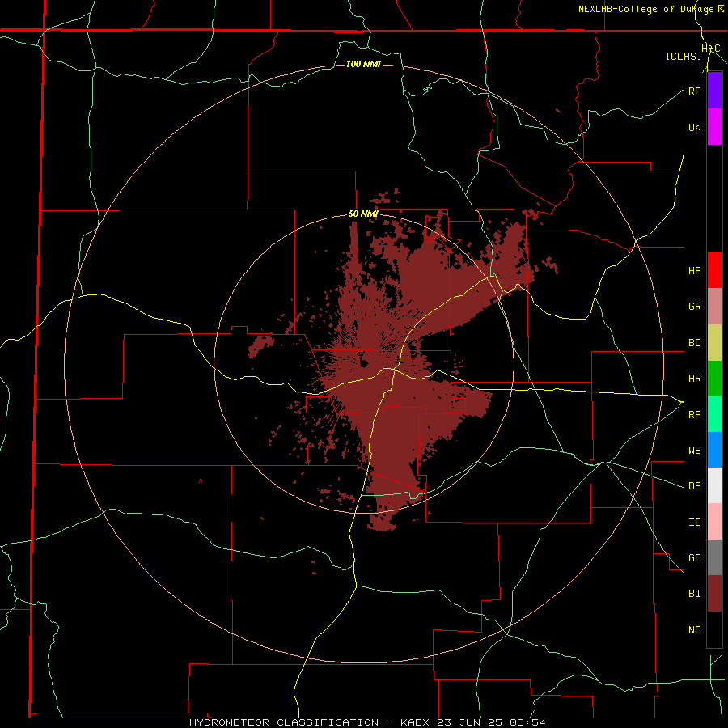Click the 50 NMI range ring label

pos(363,214)
